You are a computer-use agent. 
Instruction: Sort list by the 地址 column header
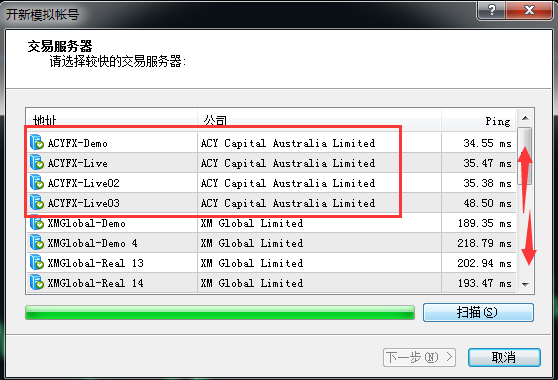(x=112, y=120)
